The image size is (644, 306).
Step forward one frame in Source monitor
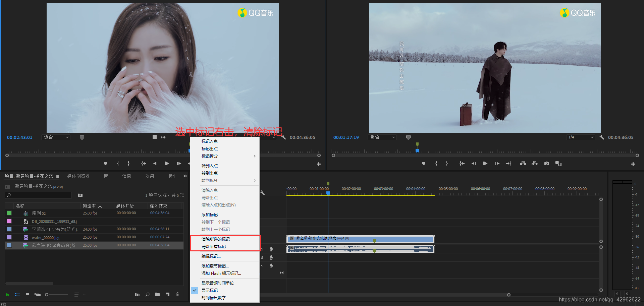(x=179, y=164)
